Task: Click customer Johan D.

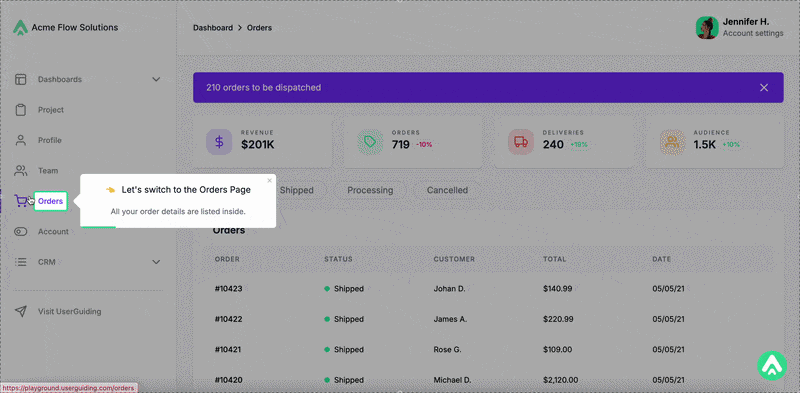Action: pos(449,289)
